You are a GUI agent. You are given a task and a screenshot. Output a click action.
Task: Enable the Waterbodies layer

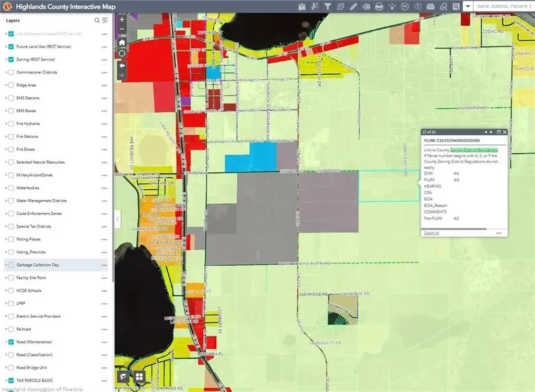11,188
